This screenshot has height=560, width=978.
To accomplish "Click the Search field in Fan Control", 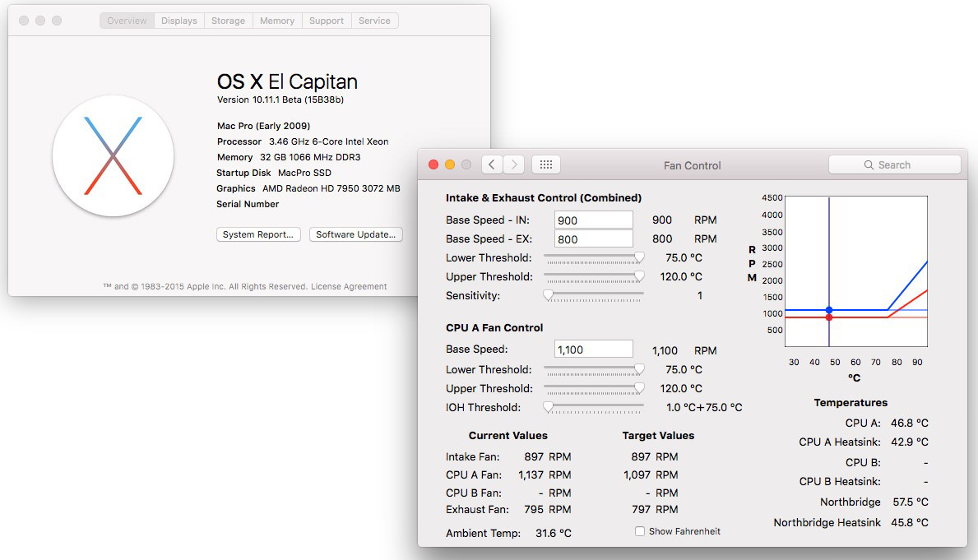I will pos(894,165).
